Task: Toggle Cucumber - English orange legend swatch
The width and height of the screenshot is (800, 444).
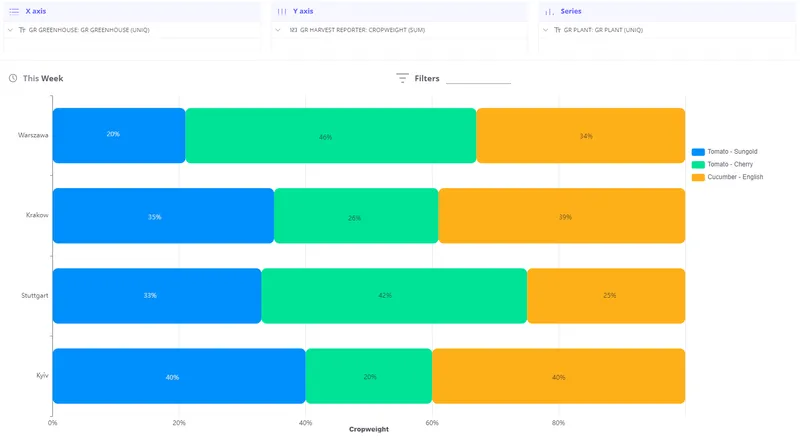Action: (698, 177)
